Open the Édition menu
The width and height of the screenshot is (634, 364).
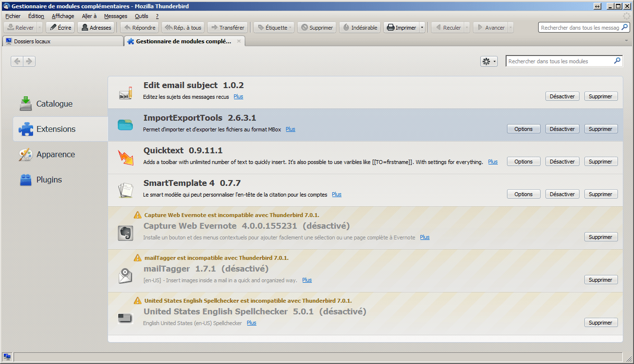click(36, 16)
